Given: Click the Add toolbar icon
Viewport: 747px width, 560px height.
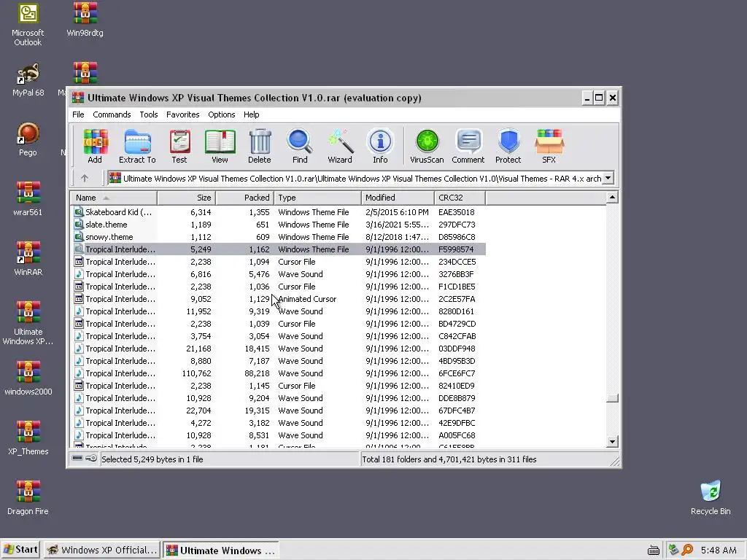Looking at the screenshot, I should pyautogui.click(x=96, y=146).
